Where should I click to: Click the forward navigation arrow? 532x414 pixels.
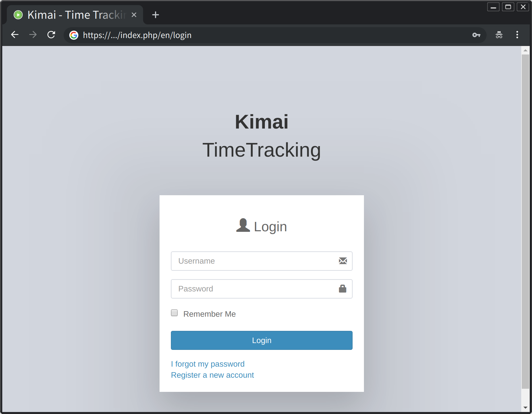tap(33, 35)
